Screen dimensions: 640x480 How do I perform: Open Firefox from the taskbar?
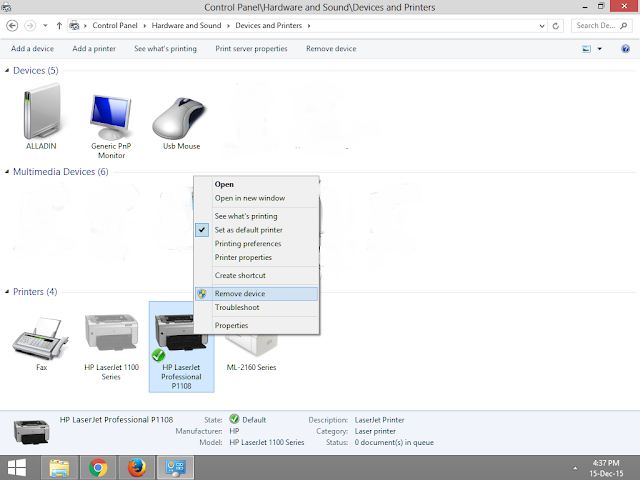pyautogui.click(x=137, y=467)
